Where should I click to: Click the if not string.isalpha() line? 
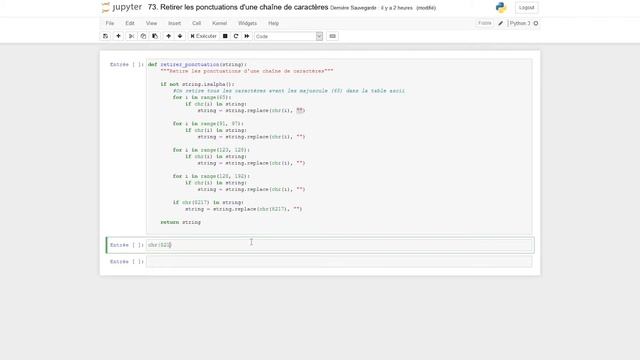[197, 84]
